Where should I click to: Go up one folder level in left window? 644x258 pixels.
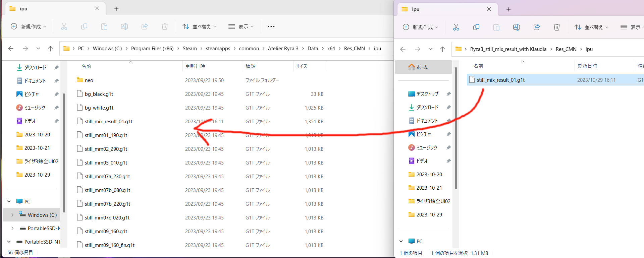51,49
